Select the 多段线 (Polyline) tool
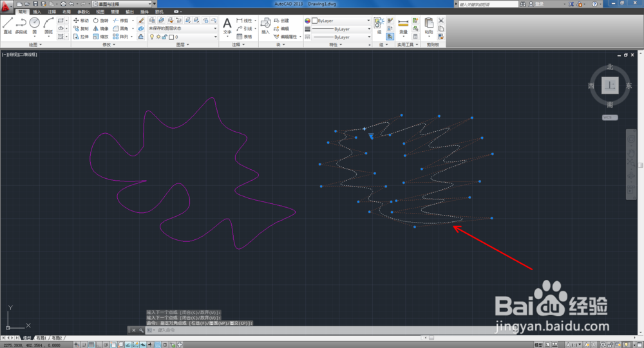This screenshot has height=348, width=644. (21, 26)
